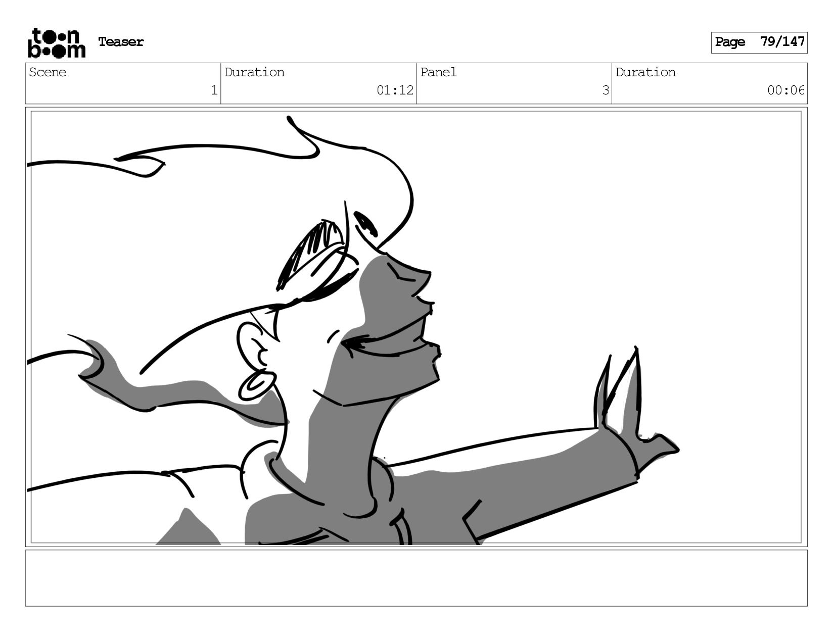This screenshot has width=834, height=644.
Task: Click the Toon Boom logo
Action: coord(56,43)
